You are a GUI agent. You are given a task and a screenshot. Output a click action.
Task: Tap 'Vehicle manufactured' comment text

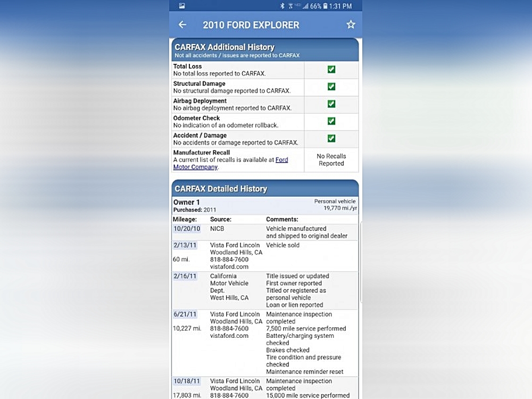coord(296,229)
